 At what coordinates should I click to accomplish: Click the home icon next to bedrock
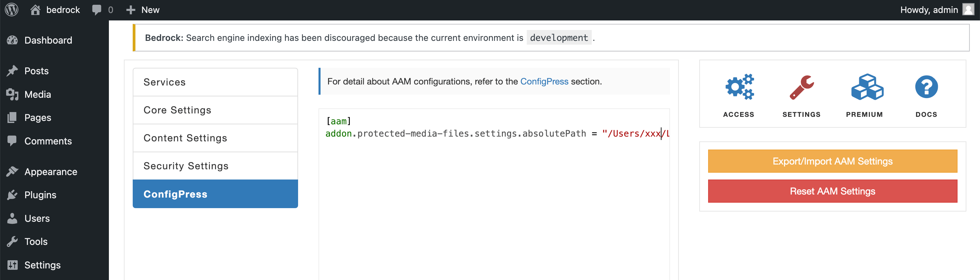point(35,10)
